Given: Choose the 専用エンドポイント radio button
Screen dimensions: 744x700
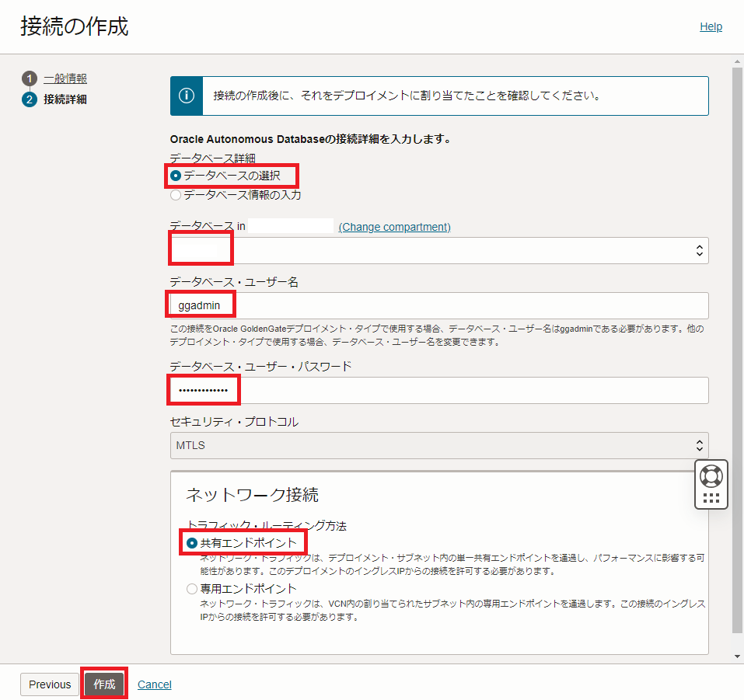Looking at the screenshot, I should point(192,589).
